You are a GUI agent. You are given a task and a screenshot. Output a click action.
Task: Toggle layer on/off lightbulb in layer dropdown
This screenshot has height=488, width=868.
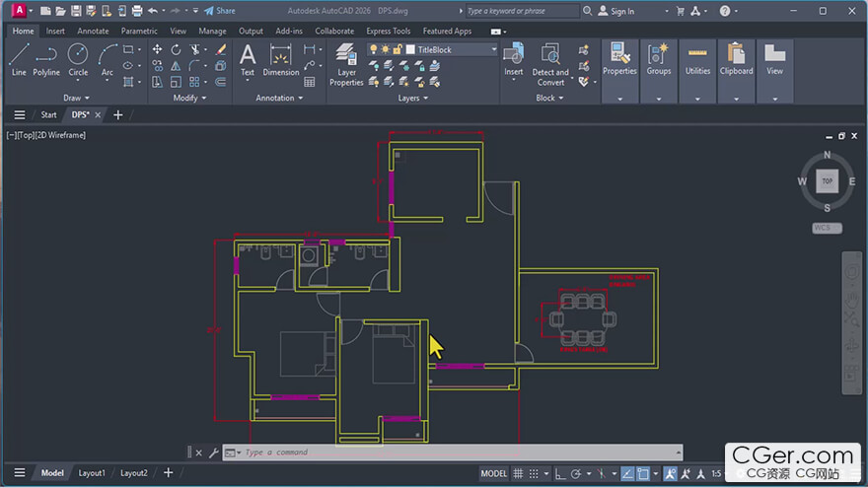pos(374,50)
